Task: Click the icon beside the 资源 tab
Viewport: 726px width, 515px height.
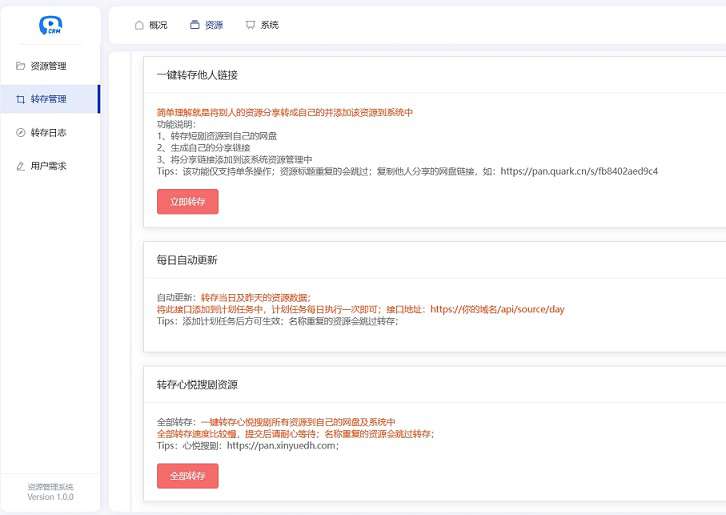Action: (195, 25)
